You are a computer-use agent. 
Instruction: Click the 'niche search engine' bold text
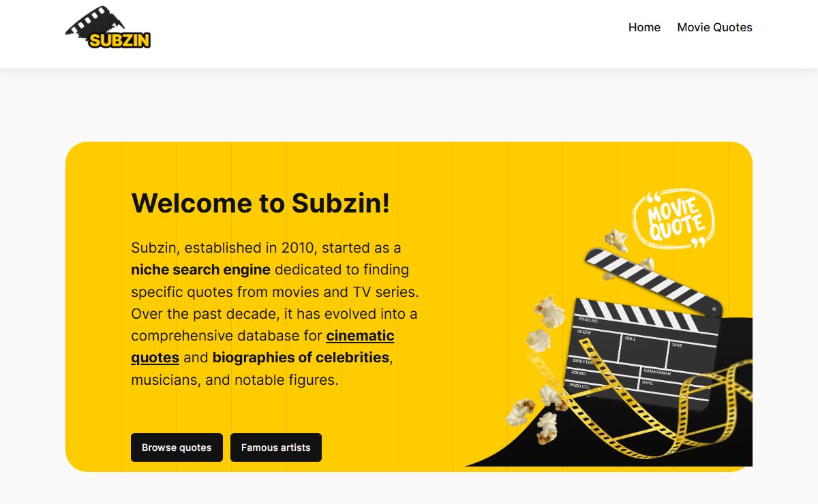200,270
